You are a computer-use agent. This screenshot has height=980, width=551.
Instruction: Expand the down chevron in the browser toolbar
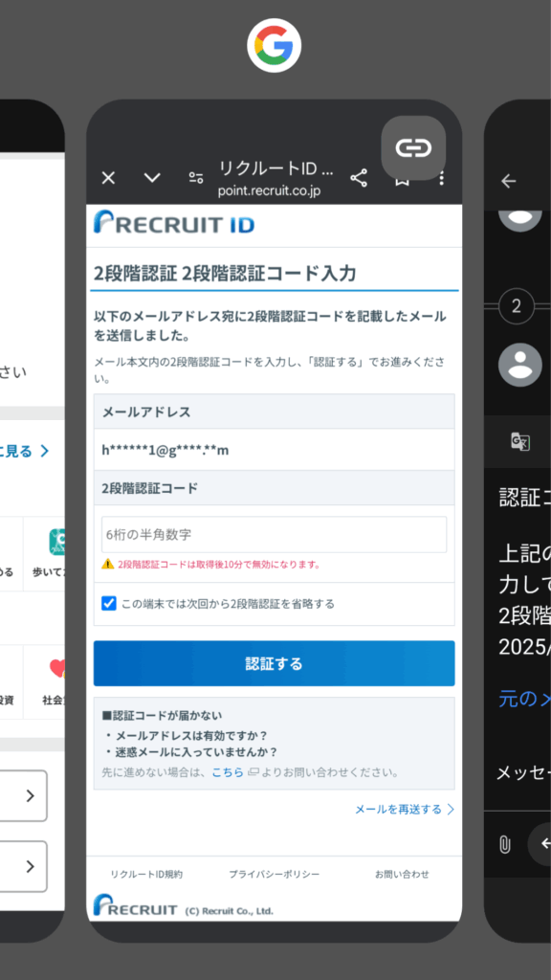(x=152, y=178)
